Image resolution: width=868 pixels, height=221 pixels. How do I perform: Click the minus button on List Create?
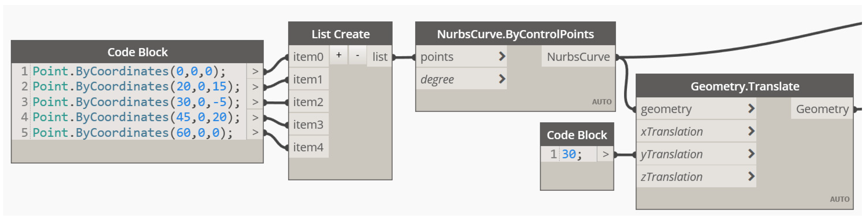tap(357, 55)
